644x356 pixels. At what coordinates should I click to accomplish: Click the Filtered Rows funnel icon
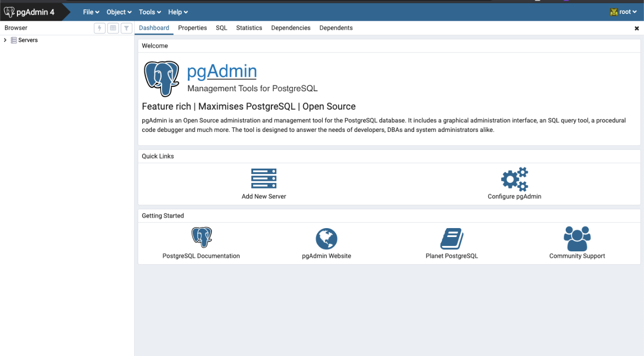[x=126, y=28]
